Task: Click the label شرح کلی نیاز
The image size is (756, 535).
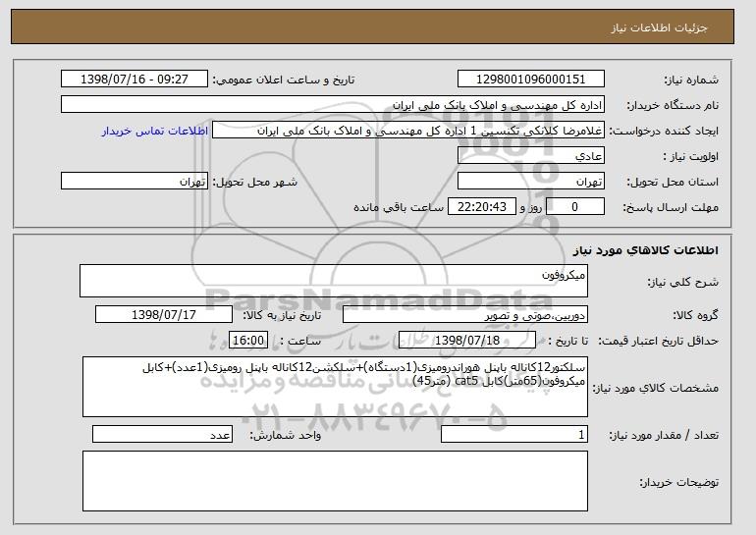Action: click(682, 283)
